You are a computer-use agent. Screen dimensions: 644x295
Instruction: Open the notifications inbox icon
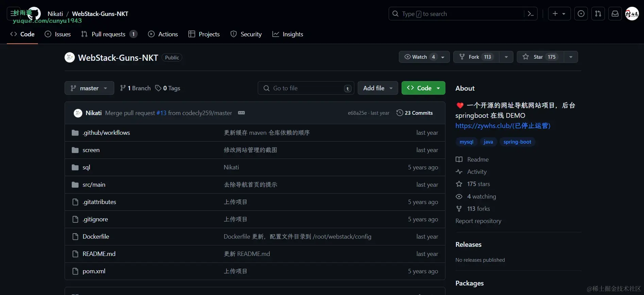point(615,14)
